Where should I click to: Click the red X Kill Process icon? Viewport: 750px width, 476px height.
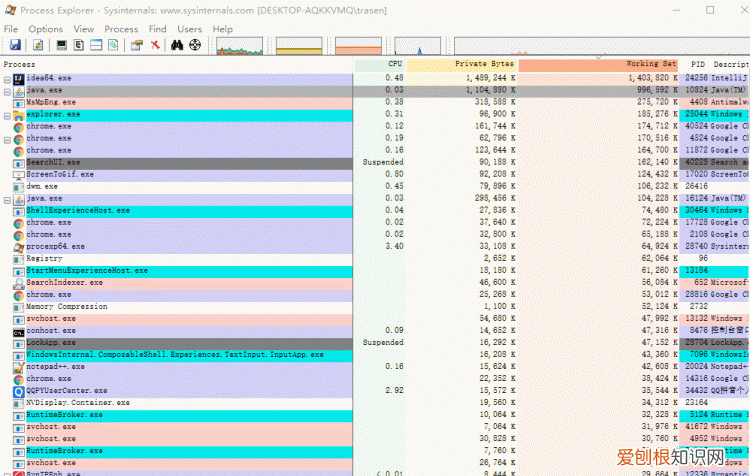pos(155,45)
